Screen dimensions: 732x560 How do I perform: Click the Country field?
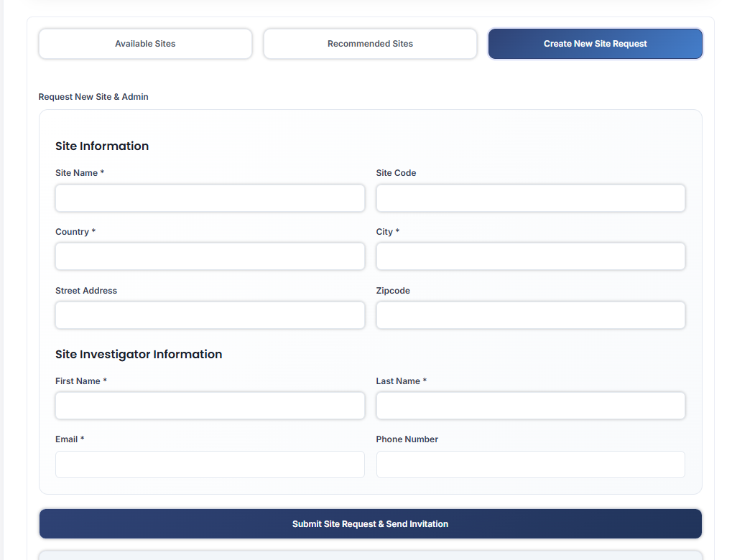(x=210, y=256)
